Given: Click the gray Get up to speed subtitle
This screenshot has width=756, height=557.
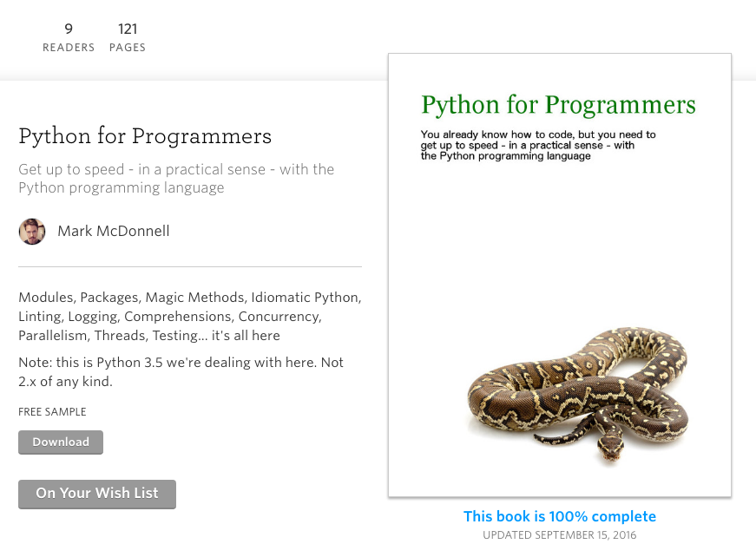Looking at the screenshot, I should [x=176, y=179].
